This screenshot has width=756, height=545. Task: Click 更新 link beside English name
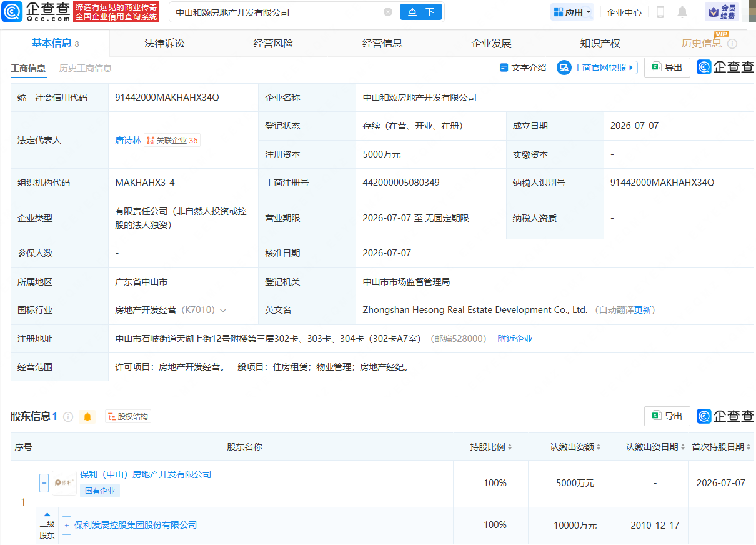(642, 310)
